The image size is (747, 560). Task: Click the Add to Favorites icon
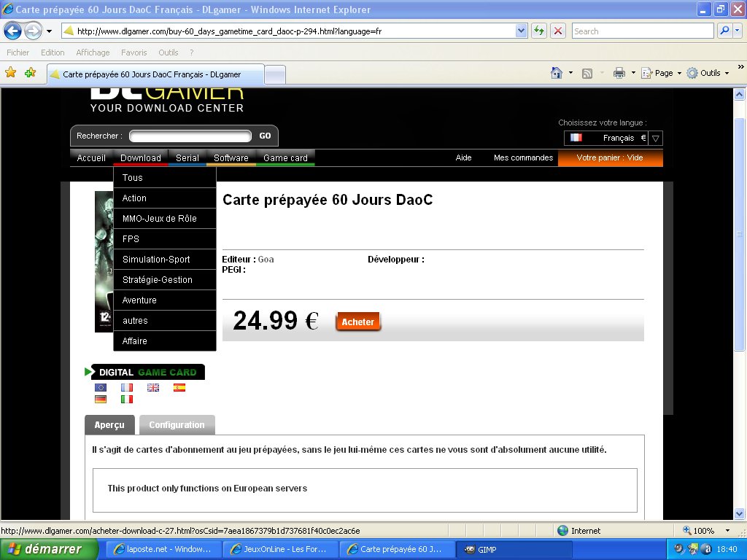coord(31,73)
